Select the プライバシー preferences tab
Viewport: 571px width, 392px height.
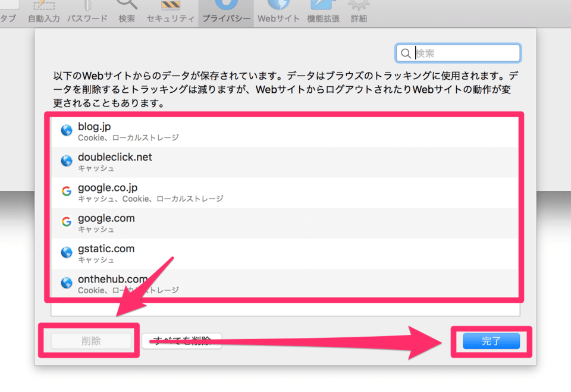[x=226, y=12]
